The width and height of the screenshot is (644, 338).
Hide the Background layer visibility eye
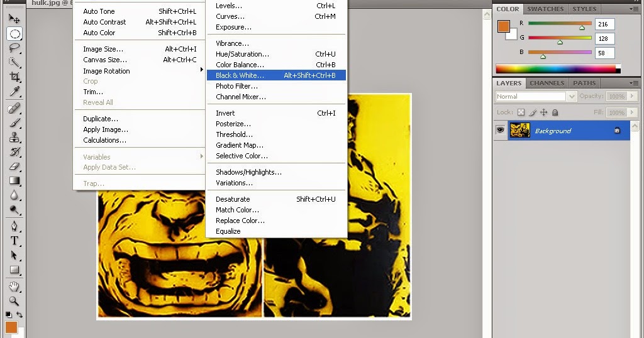click(x=500, y=131)
